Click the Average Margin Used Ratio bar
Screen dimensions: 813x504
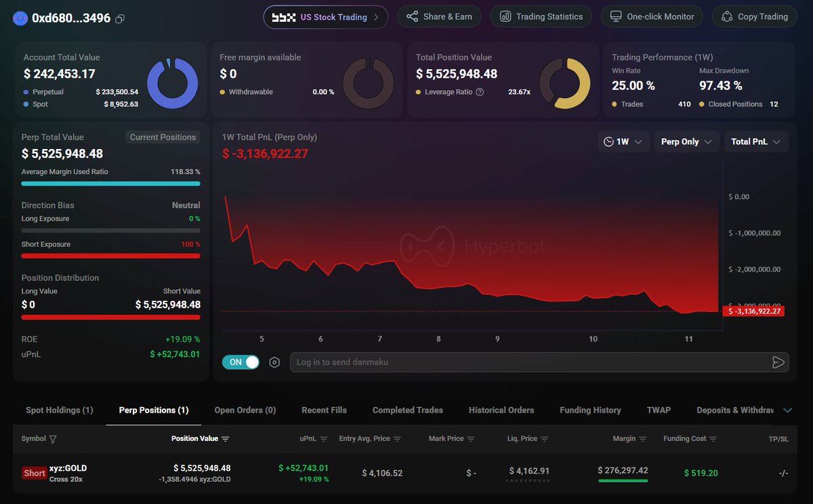pyautogui.click(x=110, y=184)
